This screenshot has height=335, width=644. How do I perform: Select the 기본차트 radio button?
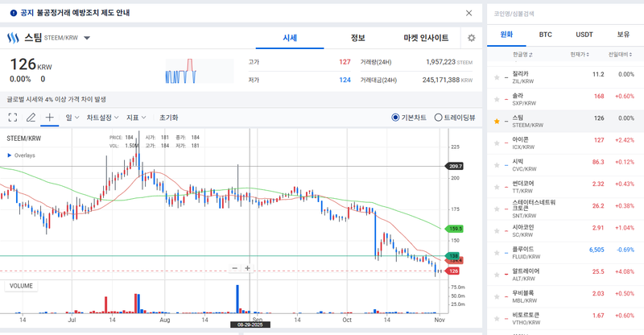click(x=395, y=118)
